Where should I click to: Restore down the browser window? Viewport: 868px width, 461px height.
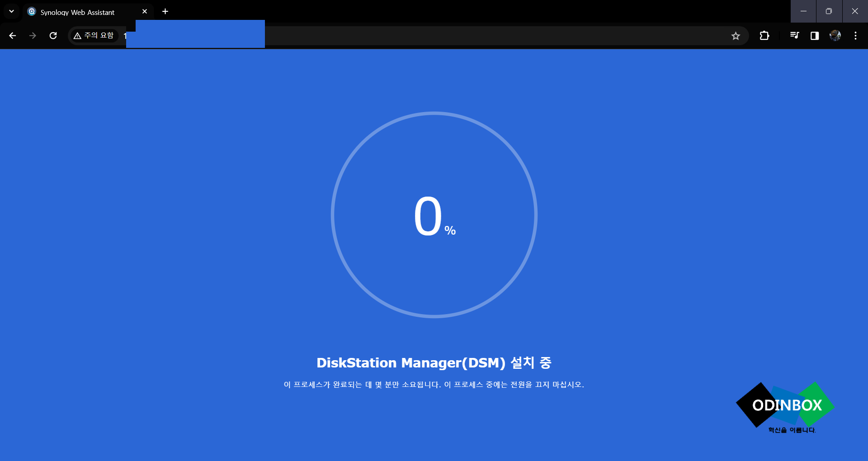point(829,11)
